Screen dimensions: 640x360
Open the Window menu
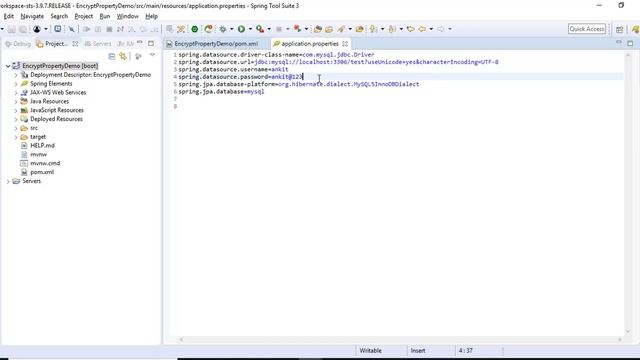click(128, 16)
